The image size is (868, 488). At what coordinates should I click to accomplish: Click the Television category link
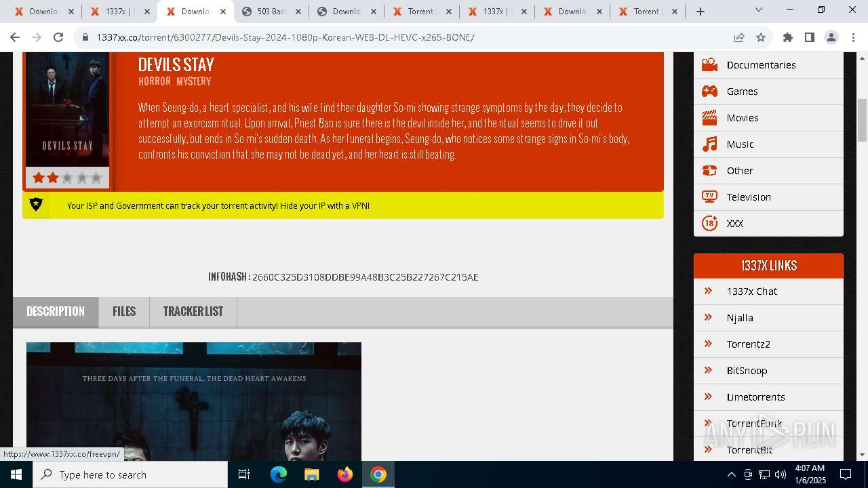(x=749, y=197)
